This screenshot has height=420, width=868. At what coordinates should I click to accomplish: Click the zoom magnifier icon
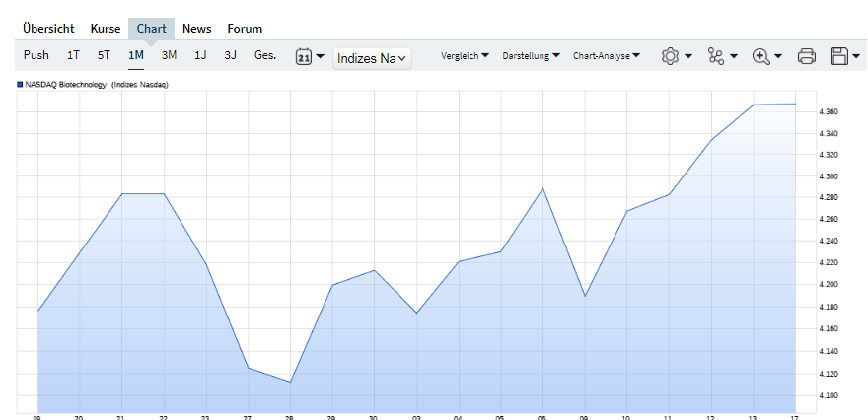761,56
